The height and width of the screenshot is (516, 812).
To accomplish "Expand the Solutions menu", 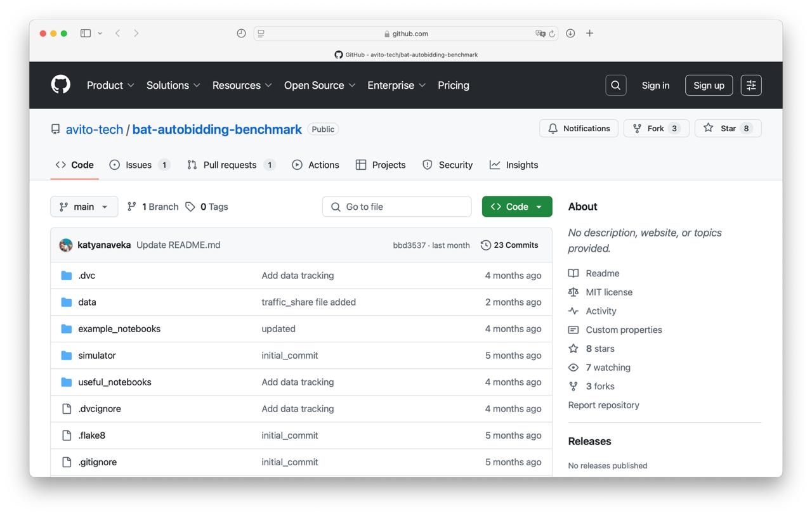I will point(173,85).
